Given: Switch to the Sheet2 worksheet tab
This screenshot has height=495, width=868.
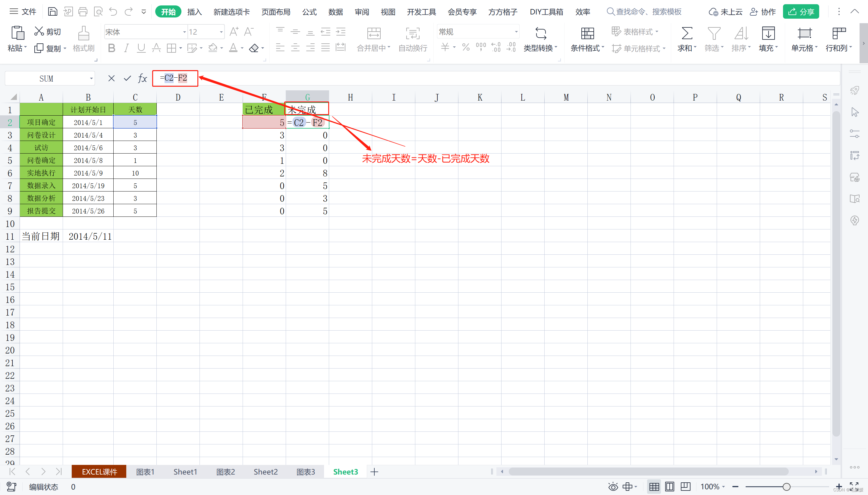Looking at the screenshot, I should coord(266,472).
